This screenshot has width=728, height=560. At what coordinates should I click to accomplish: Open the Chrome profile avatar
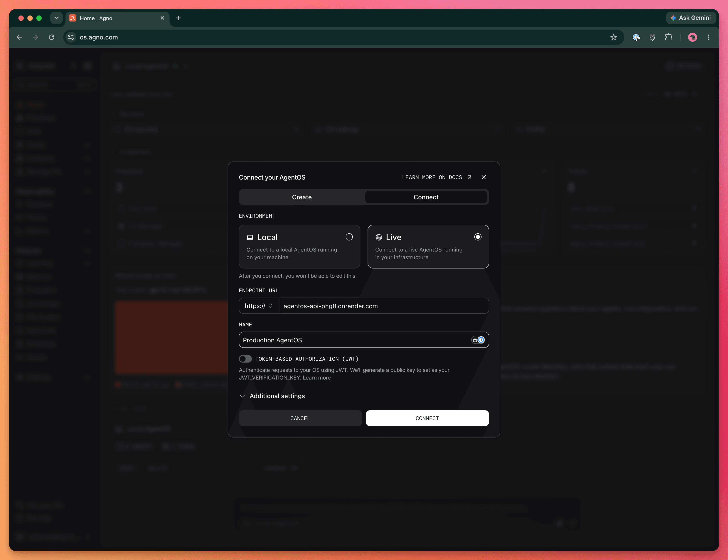[x=693, y=37]
